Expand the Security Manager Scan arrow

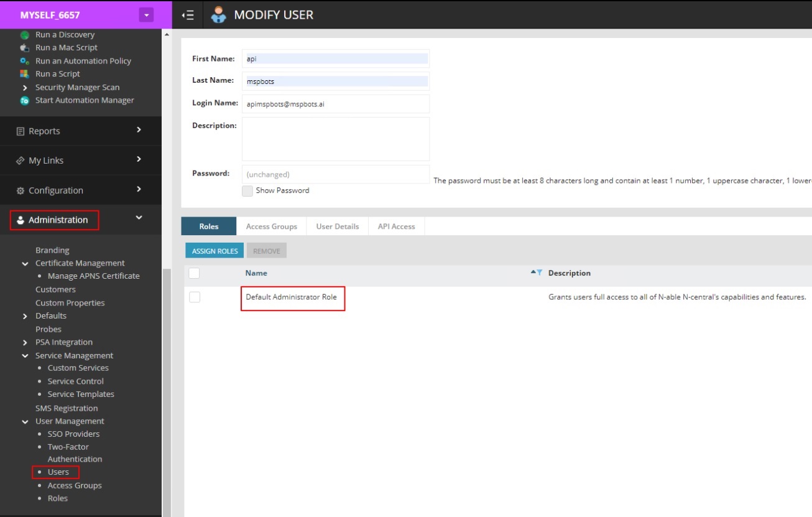[25, 88]
